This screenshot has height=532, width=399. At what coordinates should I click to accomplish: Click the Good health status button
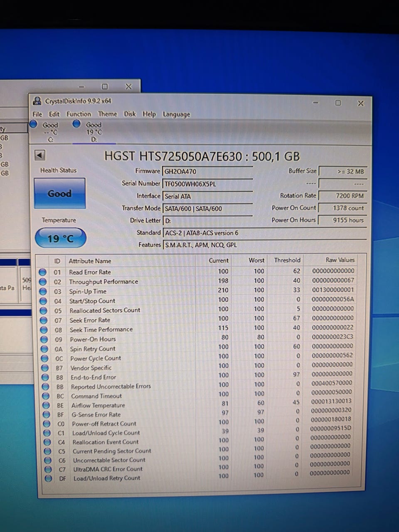pos(60,193)
